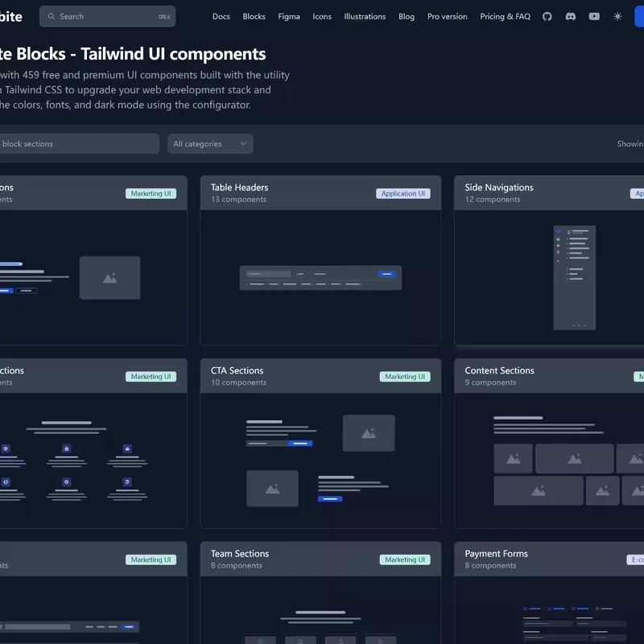644x644 pixels.
Task: Open the CTA Sections preview thumbnail
Action: (x=320, y=460)
